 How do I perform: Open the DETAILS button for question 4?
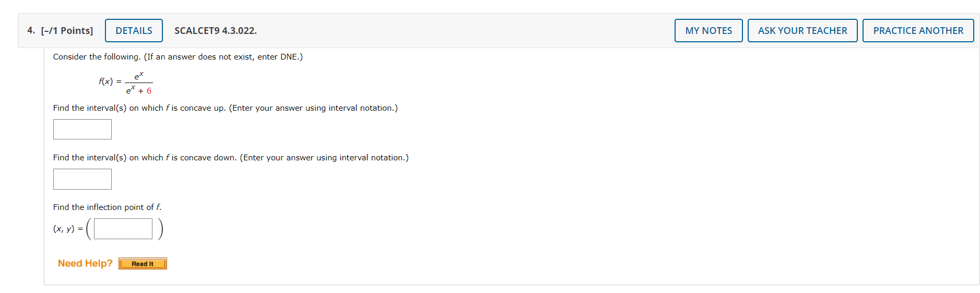click(134, 30)
